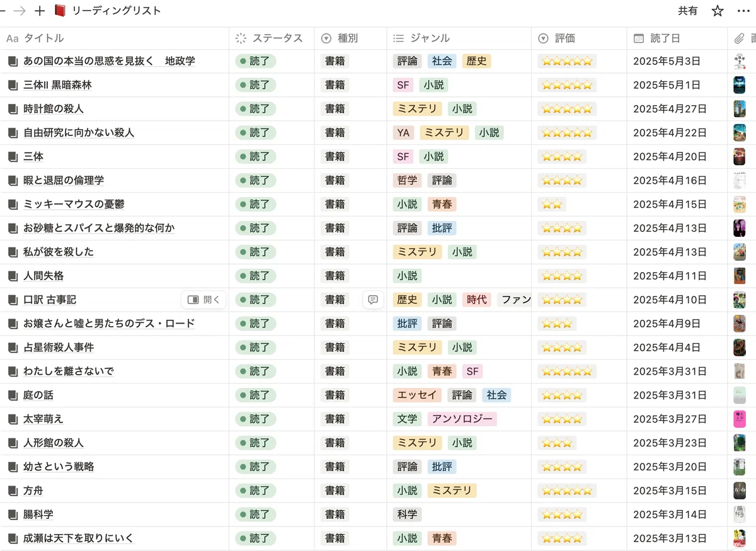Open the リーディングリスト page title

click(117, 11)
